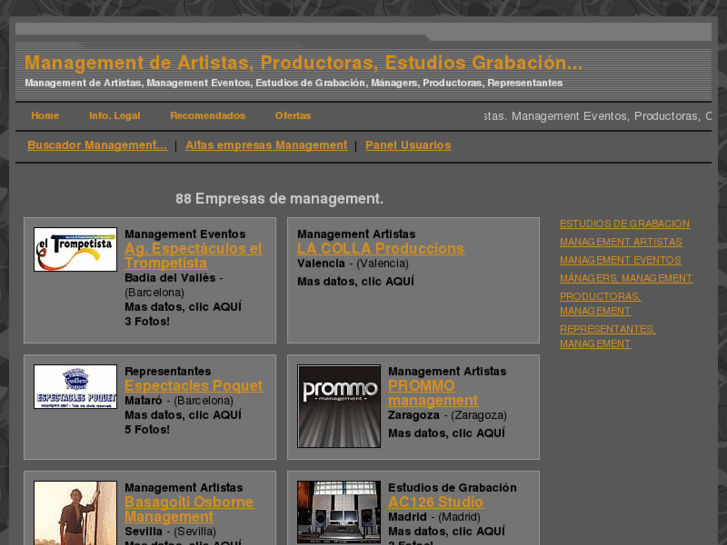Click the Prommo management logo image
Image resolution: width=727 pixels, height=545 pixels.
click(339, 406)
